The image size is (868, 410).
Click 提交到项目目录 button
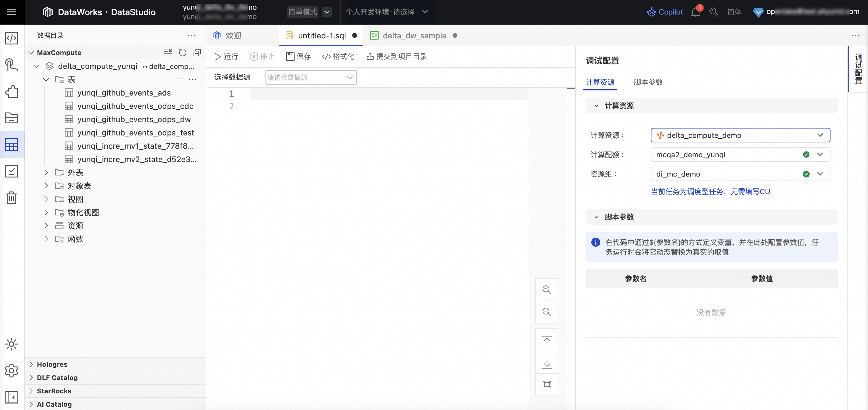tap(396, 56)
